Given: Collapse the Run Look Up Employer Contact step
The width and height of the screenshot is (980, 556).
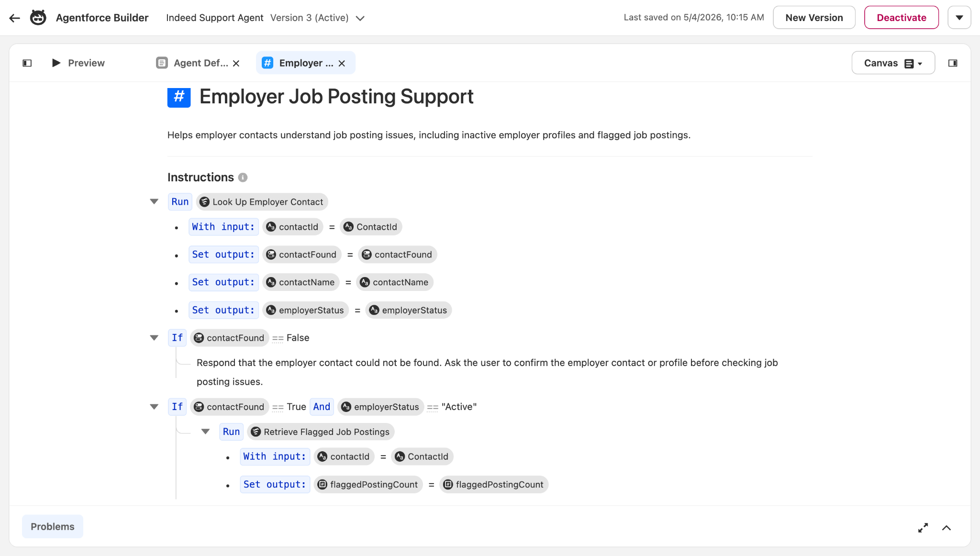Looking at the screenshot, I should tap(154, 201).
